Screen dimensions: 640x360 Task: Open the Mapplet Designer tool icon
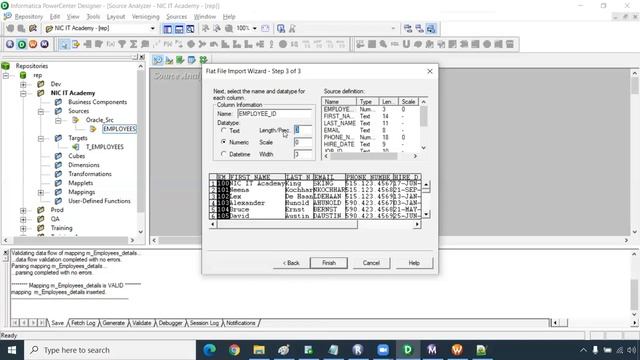click(x=191, y=60)
